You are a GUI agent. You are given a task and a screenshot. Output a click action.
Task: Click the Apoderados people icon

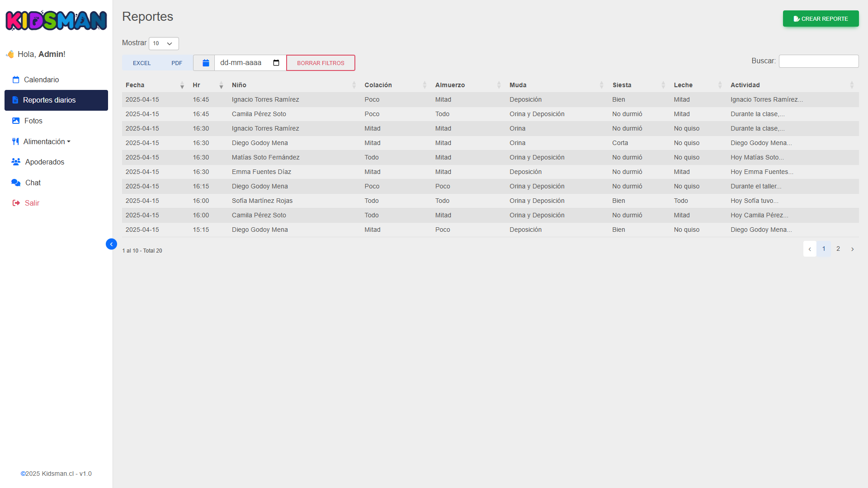16,162
